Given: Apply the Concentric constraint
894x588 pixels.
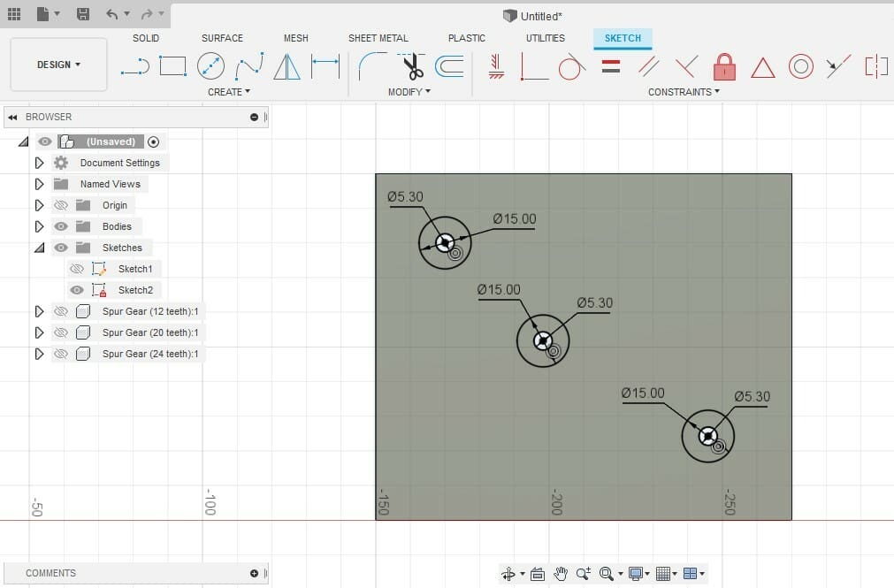Looking at the screenshot, I should click(x=800, y=66).
